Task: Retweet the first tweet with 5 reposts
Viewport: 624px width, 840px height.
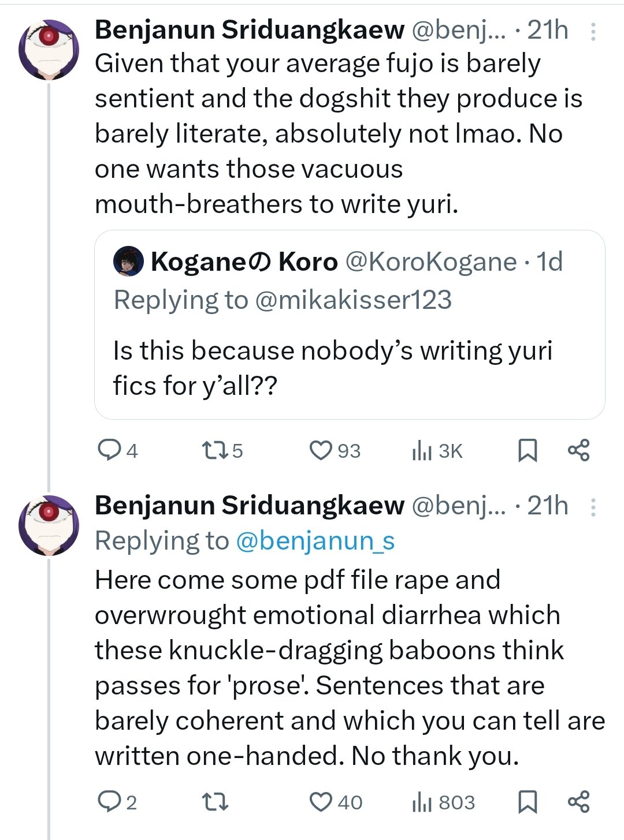Action: (214, 450)
